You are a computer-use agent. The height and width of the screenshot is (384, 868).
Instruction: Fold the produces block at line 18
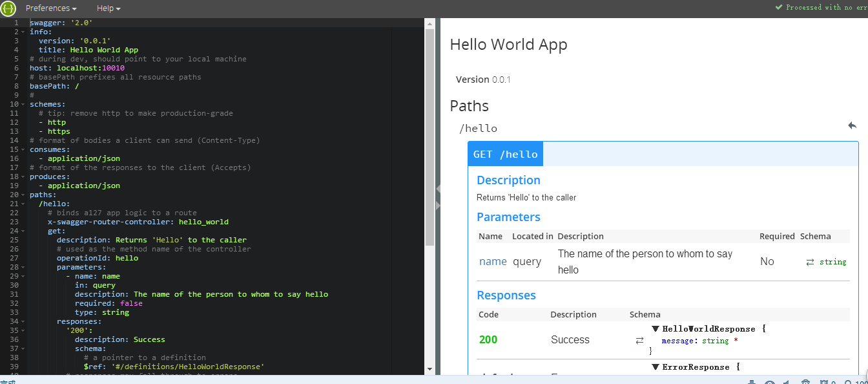click(x=24, y=176)
